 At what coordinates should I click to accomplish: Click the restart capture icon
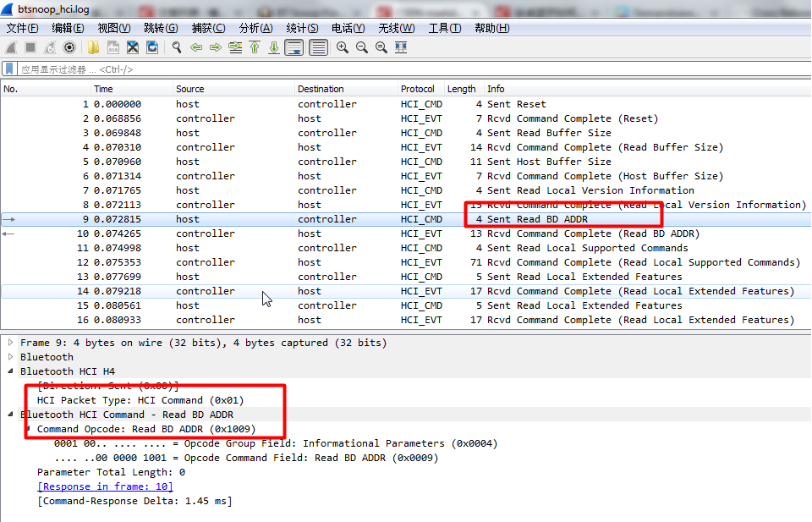coord(50,47)
